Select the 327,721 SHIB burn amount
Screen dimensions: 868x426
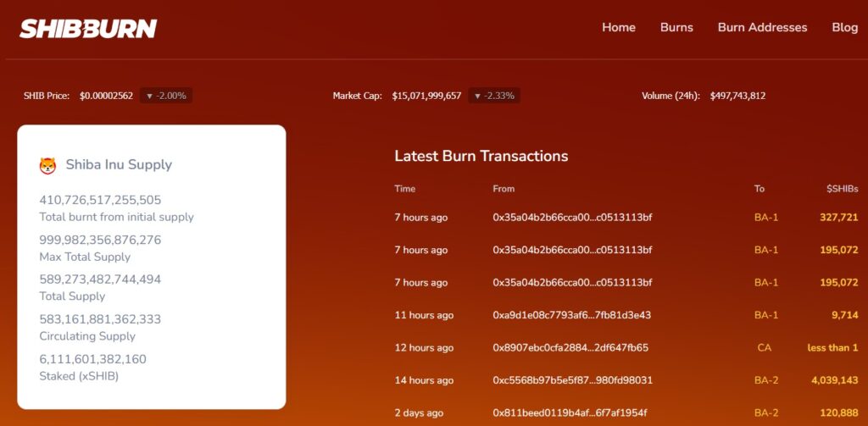(838, 218)
